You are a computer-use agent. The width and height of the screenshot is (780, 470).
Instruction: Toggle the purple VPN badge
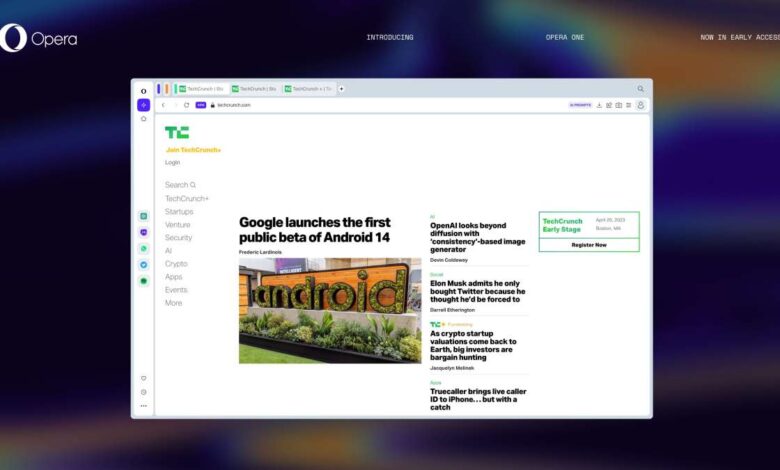pyautogui.click(x=200, y=105)
